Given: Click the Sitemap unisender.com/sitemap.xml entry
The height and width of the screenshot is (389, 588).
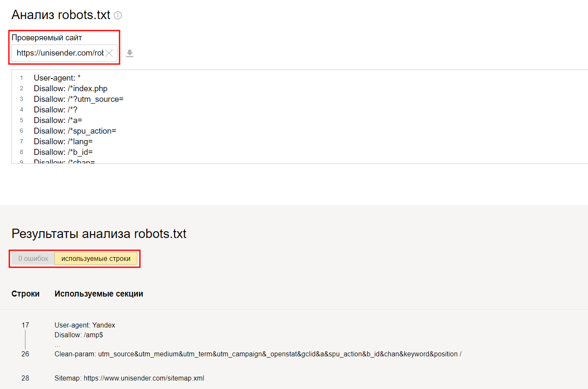Looking at the screenshot, I should [129, 378].
